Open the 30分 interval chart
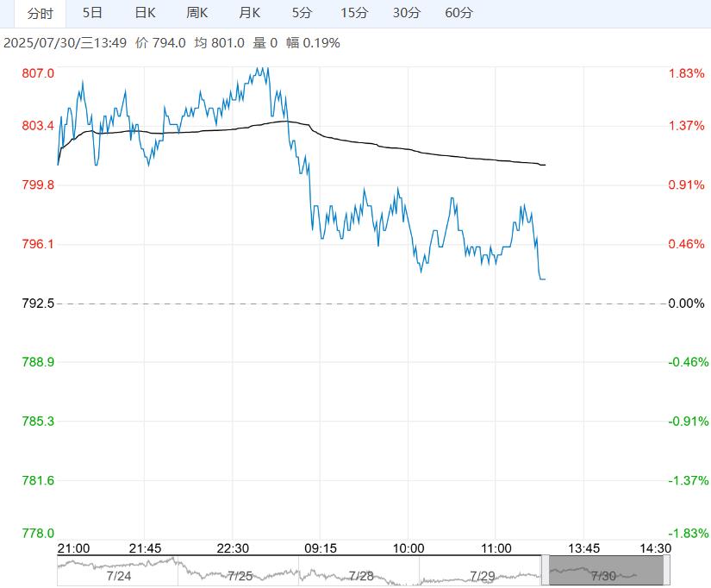 406,13
